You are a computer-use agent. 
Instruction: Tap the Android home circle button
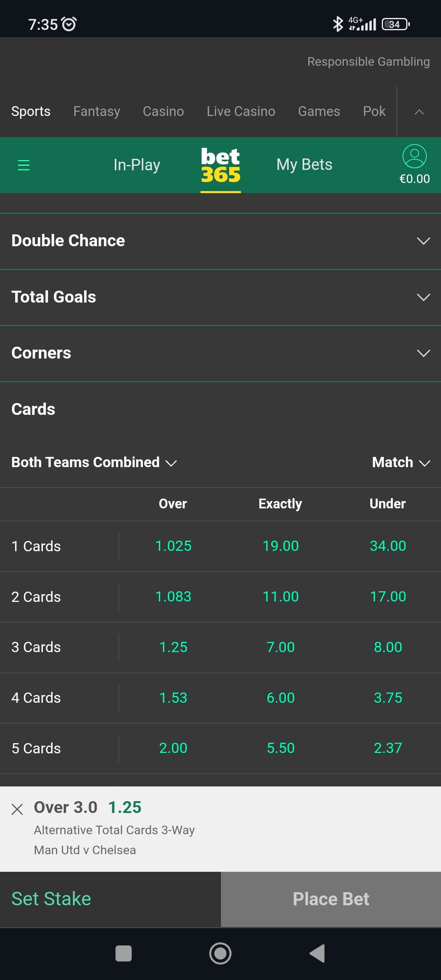220,953
